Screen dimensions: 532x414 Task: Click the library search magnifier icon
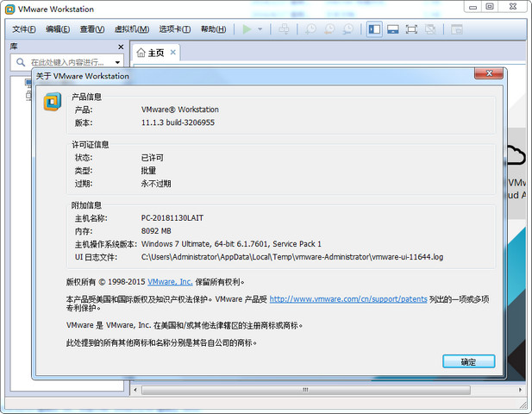[21, 62]
